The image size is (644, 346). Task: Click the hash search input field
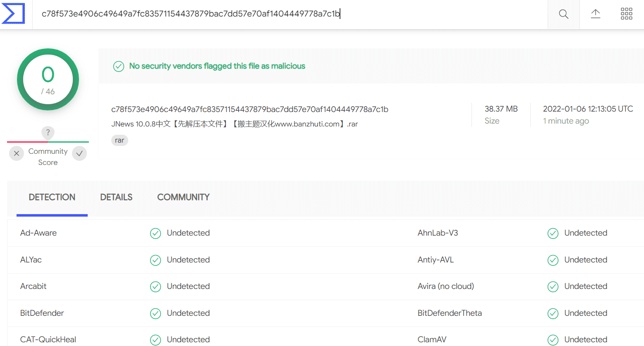point(290,14)
